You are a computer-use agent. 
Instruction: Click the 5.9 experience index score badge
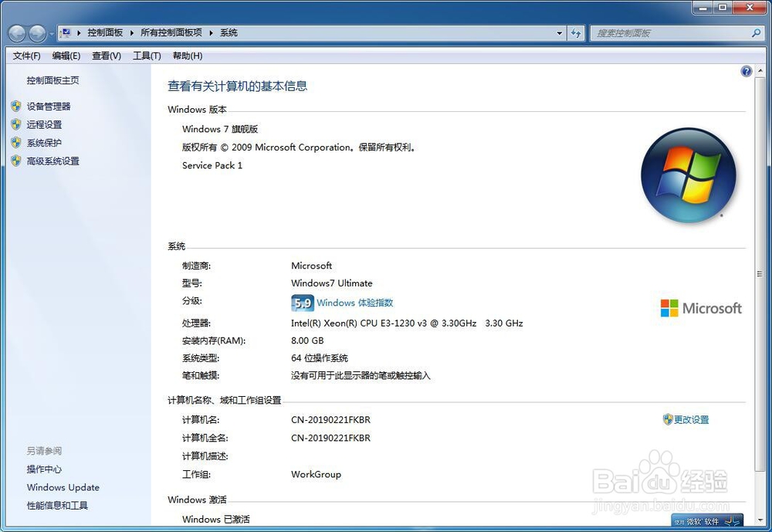click(303, 303)
